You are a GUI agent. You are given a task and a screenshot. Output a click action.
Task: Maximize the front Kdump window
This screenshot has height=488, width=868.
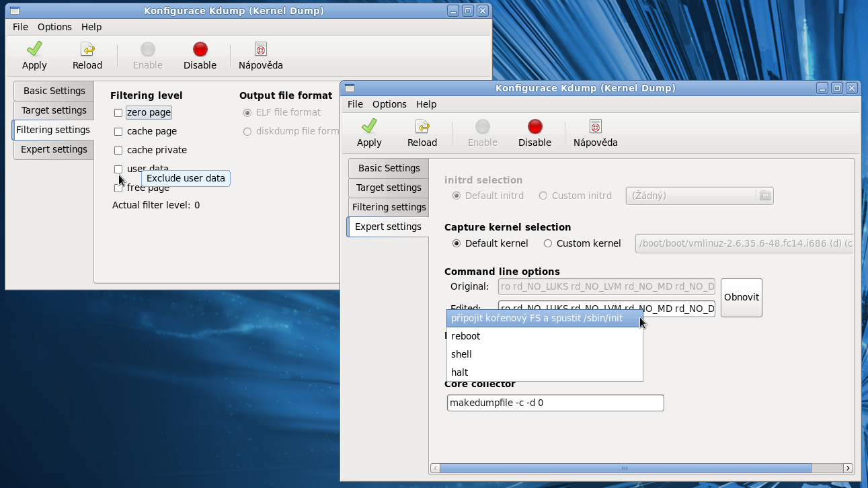pyautogui.click(x=837, y=88)
